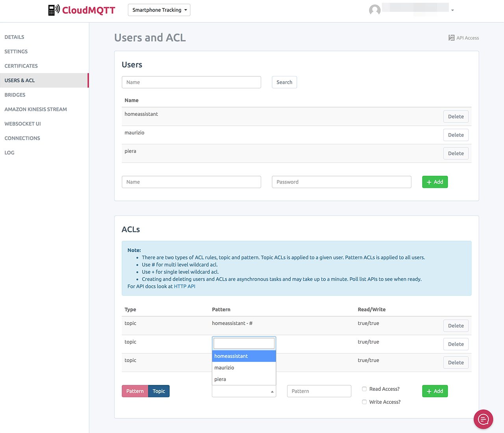Viewport: 504px width, 433px height.
Task: Choose piera in the user dropdown list
Action: pyautogui.click(x=244, y=379)
